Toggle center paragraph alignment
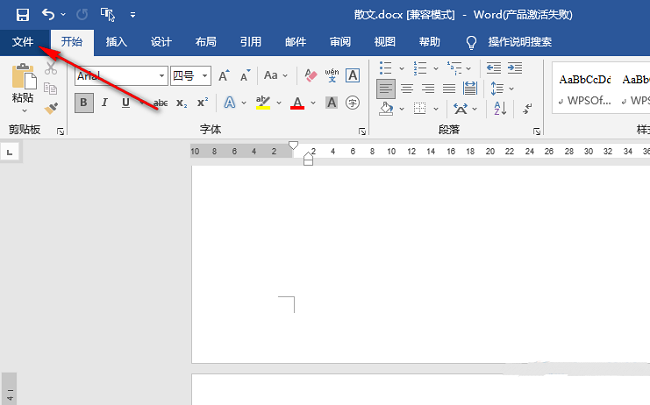This screenshot has width=650, height=405. (407, 89)
